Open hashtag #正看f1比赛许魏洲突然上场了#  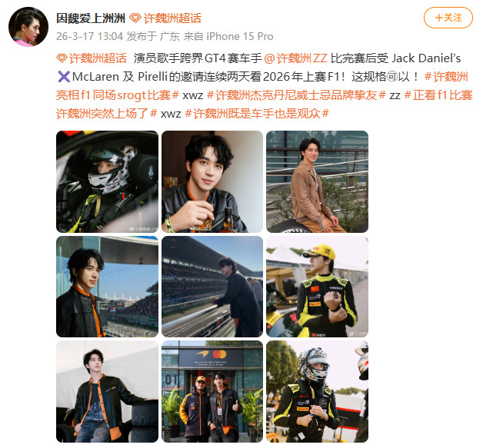click(x=265, y=105)
